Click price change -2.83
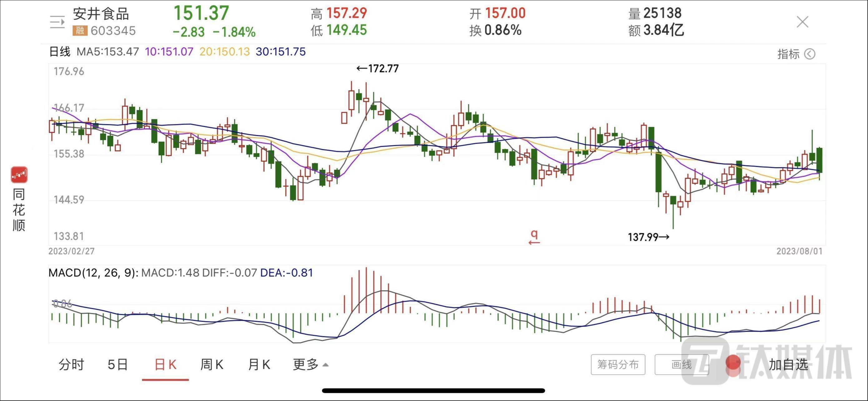 pyautogui.click(x=189, y=32)
